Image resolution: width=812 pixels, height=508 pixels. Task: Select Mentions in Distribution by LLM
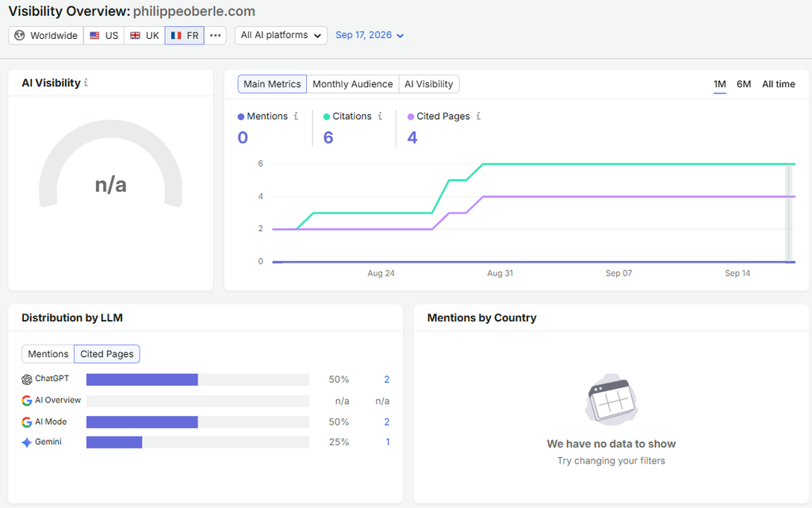[48, 354]
